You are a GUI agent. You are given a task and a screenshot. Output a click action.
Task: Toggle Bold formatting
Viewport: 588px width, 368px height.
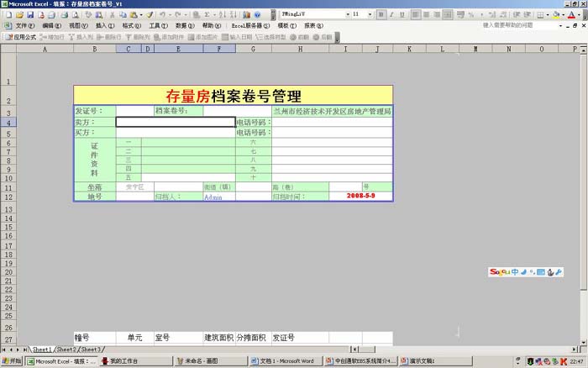[x=381, y=15]
